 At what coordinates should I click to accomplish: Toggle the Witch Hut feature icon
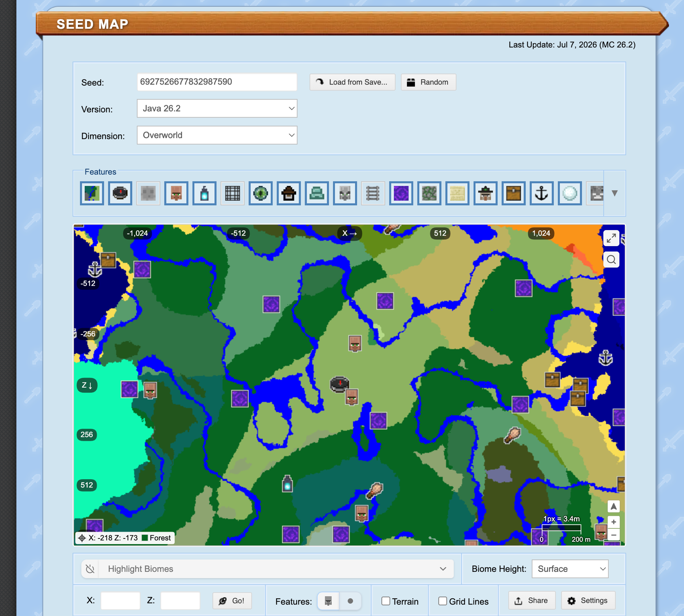pyautogui.click(x=289, y=193)
